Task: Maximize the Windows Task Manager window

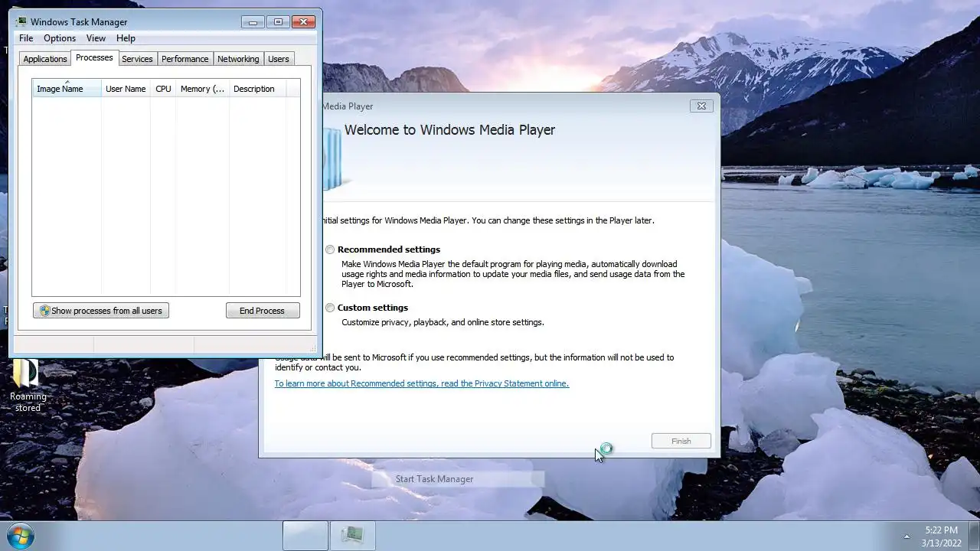Action: [x=278, y=21]
